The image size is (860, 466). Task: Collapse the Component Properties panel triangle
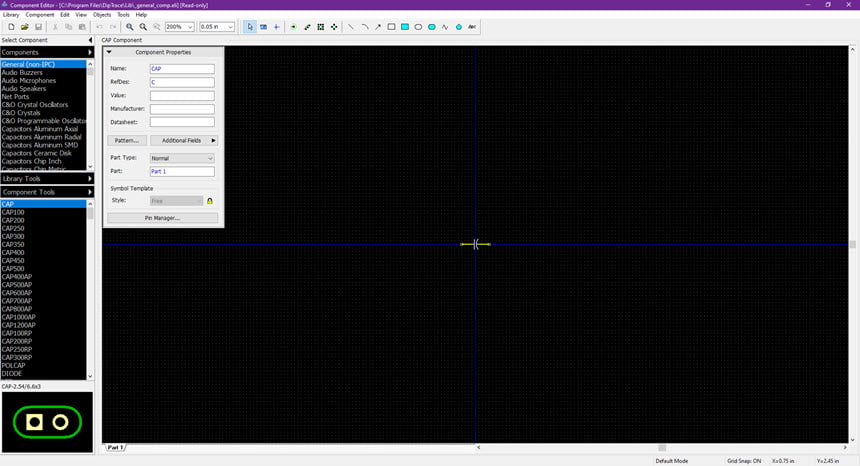109,52
